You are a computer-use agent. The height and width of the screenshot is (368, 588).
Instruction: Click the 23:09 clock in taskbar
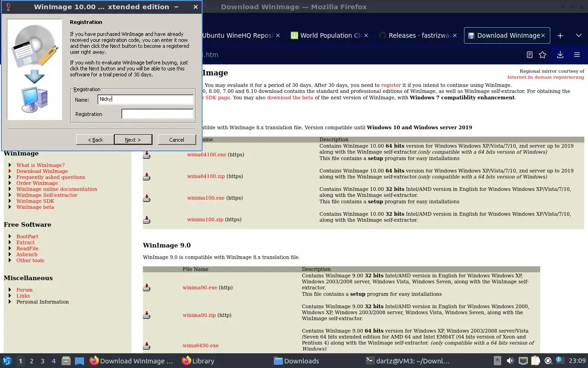coord(577,361)
